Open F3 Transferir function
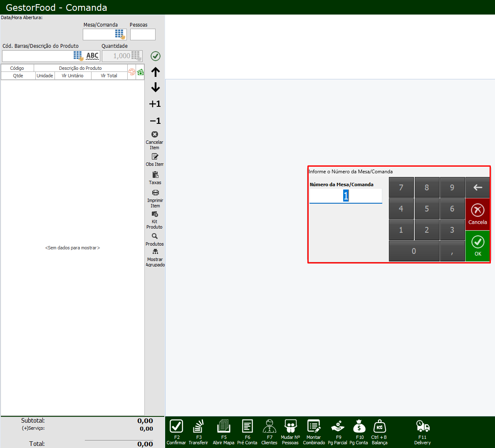Image resolution: width=495 pixels, height=448 pixels. tap(198, 427)
